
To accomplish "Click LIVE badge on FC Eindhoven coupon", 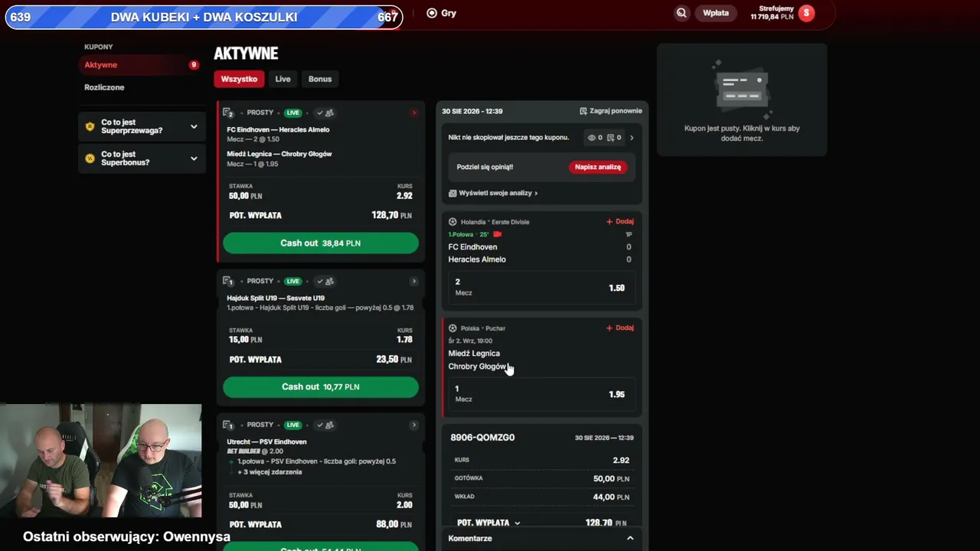I will click(x=293, y=112).
